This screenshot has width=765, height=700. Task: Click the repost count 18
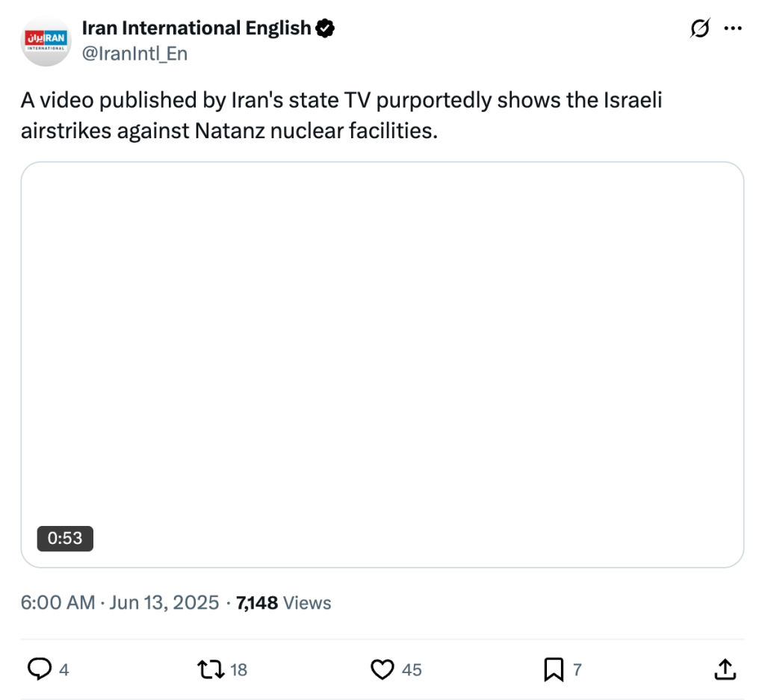(x=238, y=670)
